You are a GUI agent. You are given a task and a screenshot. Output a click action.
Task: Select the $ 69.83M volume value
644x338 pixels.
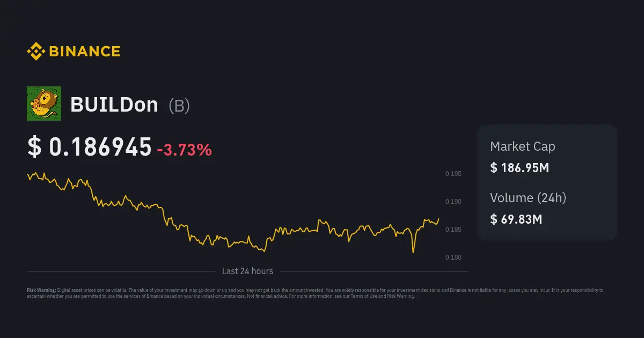click(x=516, y=219)
